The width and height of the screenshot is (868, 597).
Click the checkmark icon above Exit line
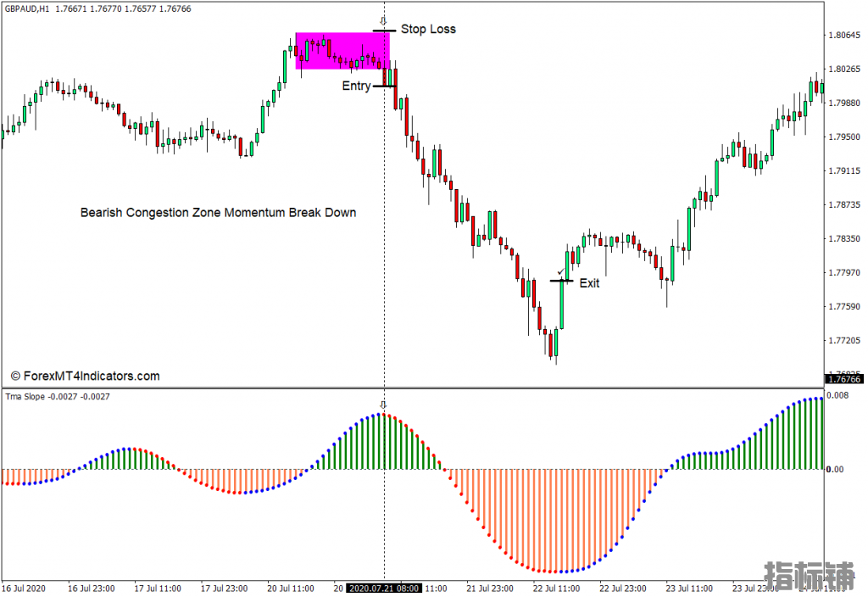561,272
